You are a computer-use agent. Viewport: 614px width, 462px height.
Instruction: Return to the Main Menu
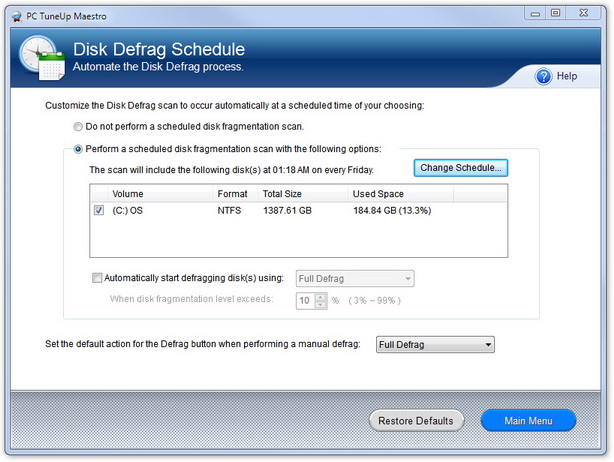528,421
